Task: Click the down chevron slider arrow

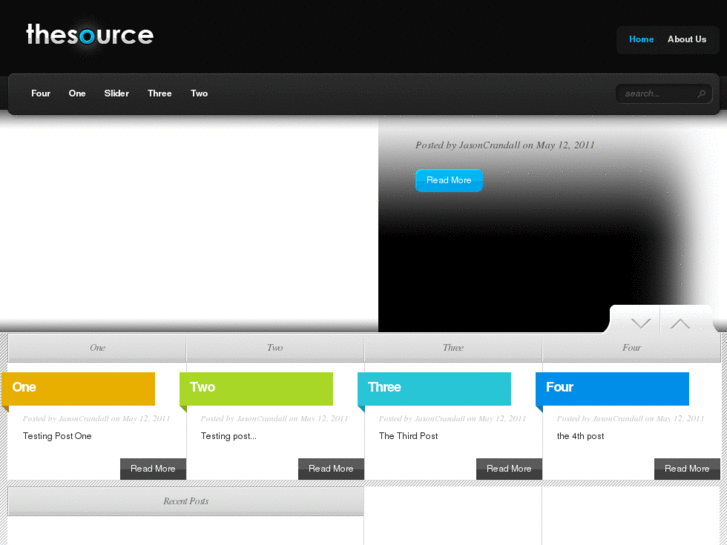Action: click(x=641, y=323)
